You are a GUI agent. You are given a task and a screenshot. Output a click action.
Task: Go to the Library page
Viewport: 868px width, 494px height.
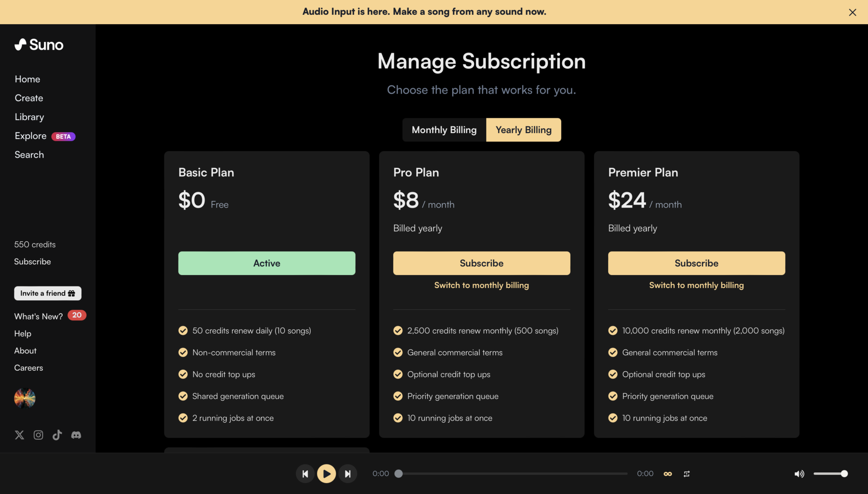(x=29, y=117)
